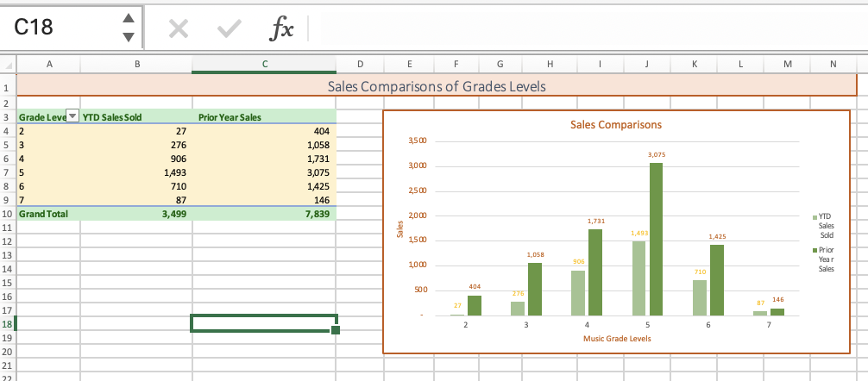Click the Name Box up arrow
Viewport: 868px width, 381px height.
tap(128, 20)
